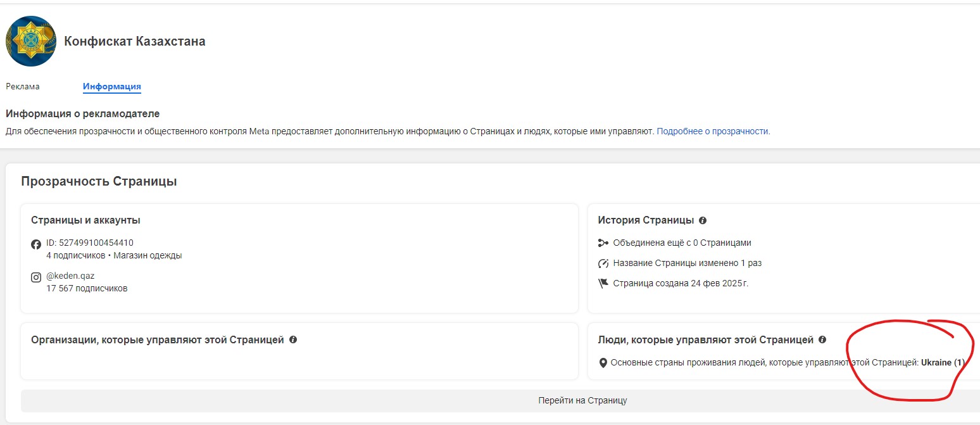Open the Реклама tab

23,87
